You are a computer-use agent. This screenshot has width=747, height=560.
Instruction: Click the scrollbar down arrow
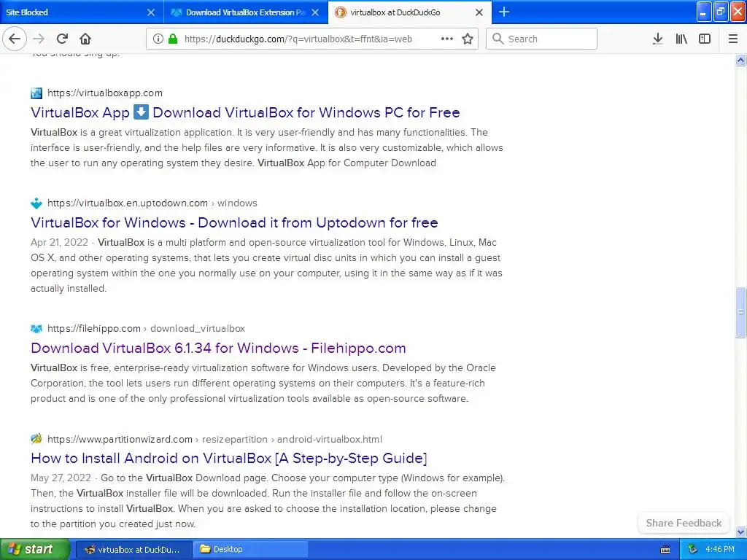[740, 532]
